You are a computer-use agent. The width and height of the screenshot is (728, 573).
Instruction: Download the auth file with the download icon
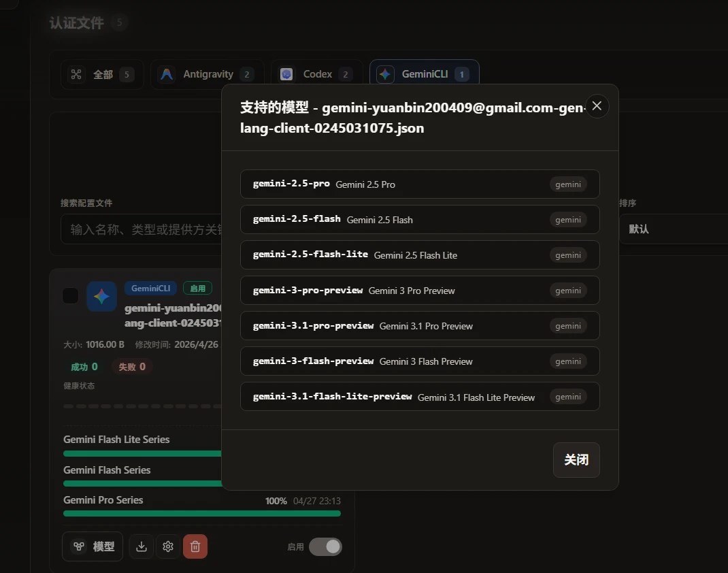(142, 546)
